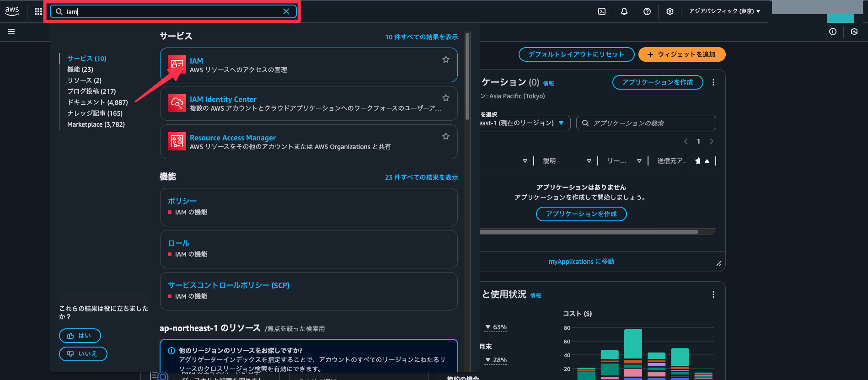Click ウィジェットを追加 button
The width and height of the screenshot is (868, 380).
pyautogui.click(x=682, y=54)
